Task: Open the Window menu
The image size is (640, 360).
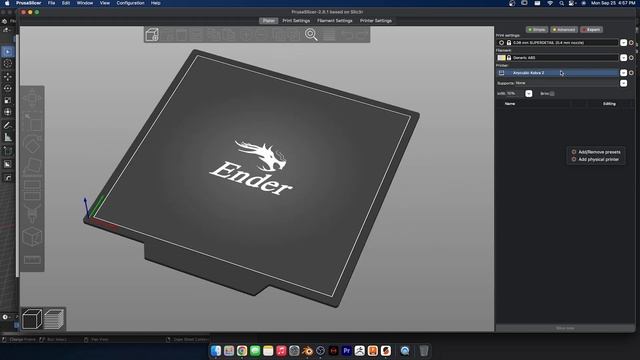Action: 85,3
